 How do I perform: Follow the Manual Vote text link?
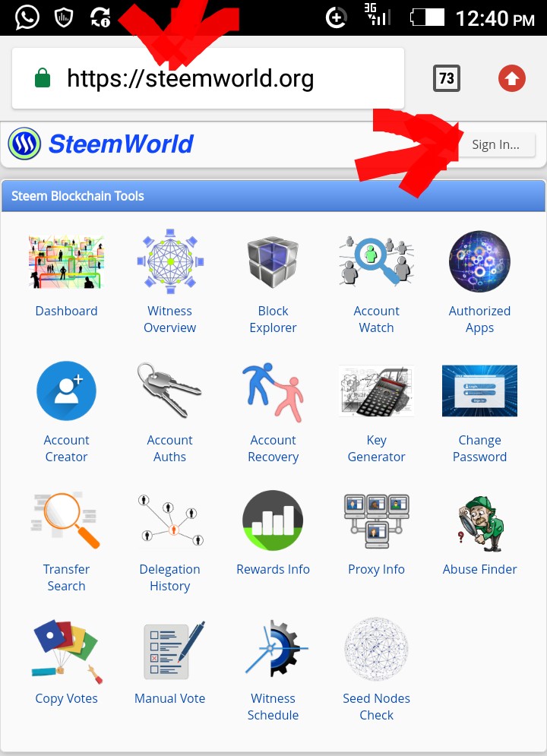pos(169,698)
